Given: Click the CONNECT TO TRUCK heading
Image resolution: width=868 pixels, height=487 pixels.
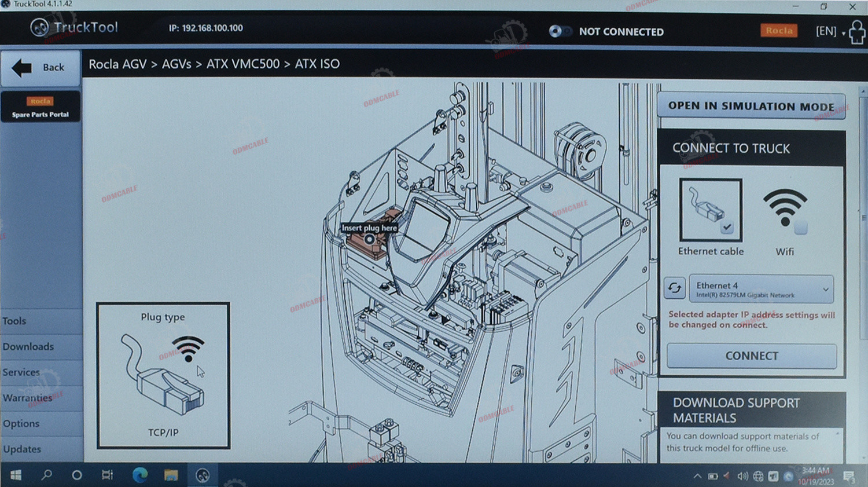Looking at the screenshot, I should click(731, 148).
